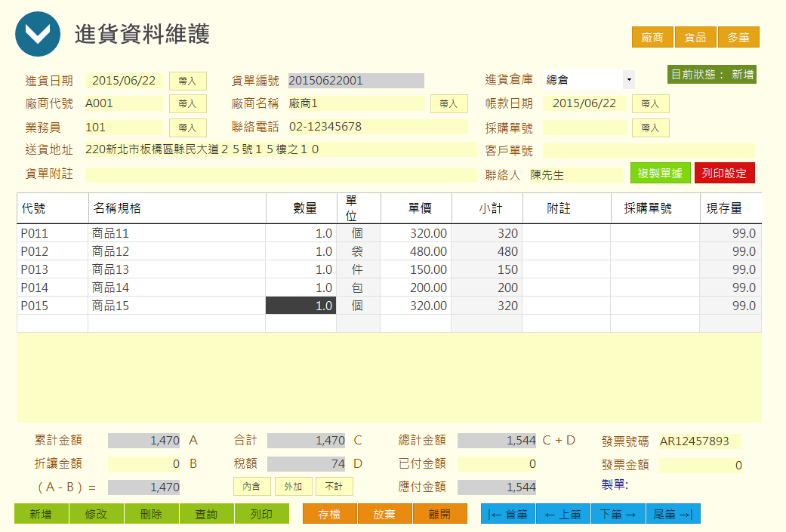Click the 200 subtotal cell in P014 row
This screenshot has width=786, height=532.
pos(487,288)
